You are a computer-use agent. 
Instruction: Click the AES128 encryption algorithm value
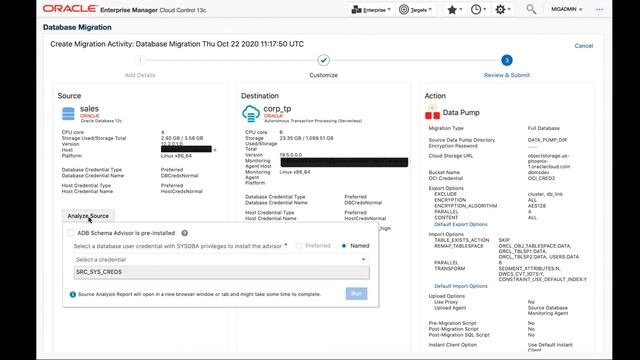[x=536, y=206]
